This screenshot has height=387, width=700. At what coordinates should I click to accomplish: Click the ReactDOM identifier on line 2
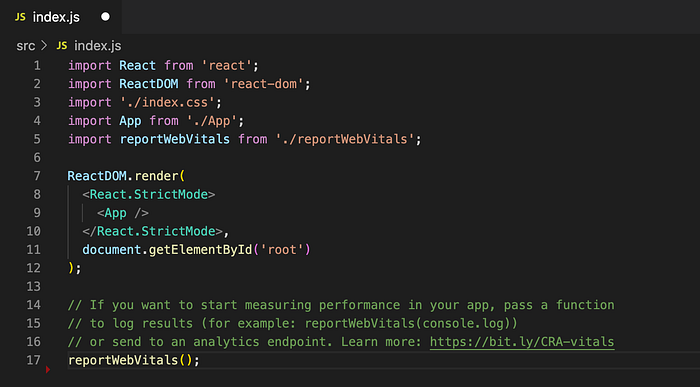coord(149,84)
